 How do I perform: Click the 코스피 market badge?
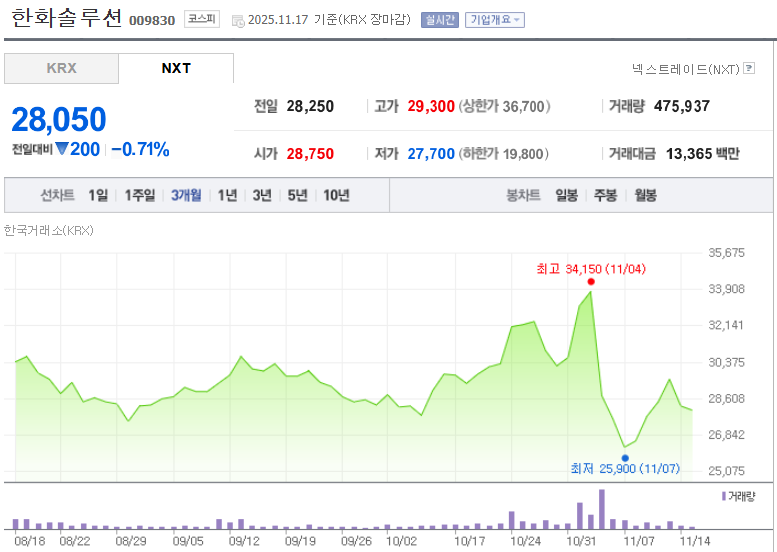point(202,19)
